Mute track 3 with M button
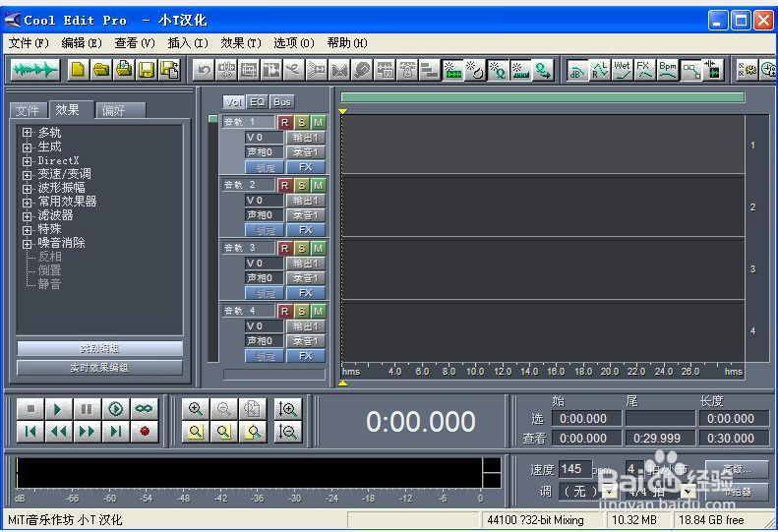Image resolution: width=778 pixels, height=532 pixels. 319,248
